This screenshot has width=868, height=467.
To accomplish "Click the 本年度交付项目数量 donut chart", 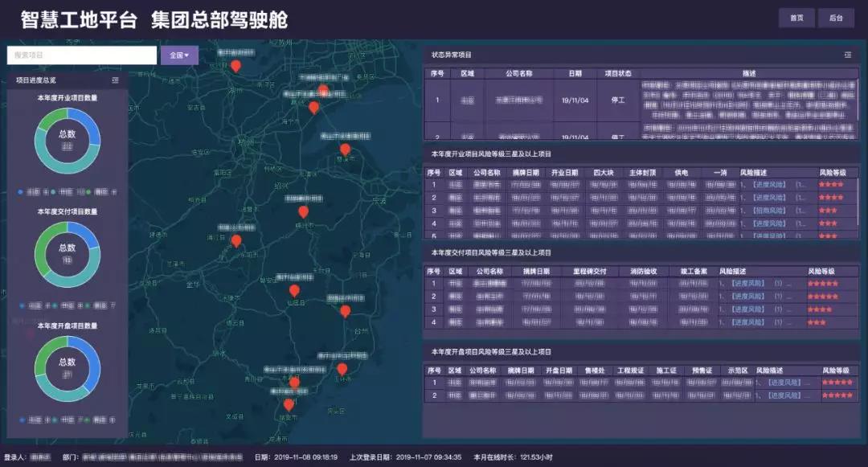I will (x=67, y=252).
